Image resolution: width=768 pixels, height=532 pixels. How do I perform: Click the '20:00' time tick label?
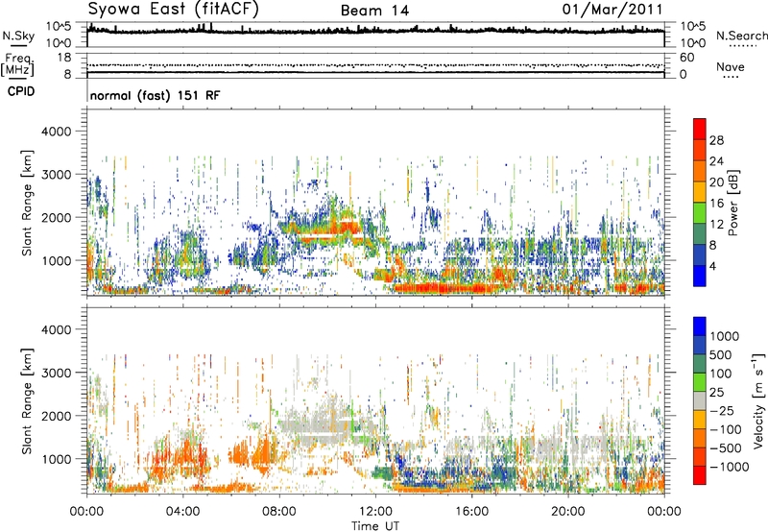pyautogui.click(x=567, y=512)
